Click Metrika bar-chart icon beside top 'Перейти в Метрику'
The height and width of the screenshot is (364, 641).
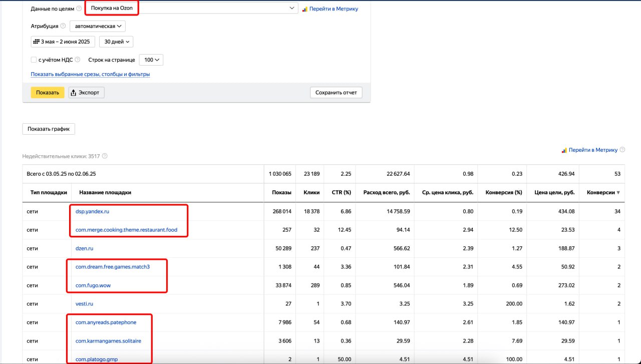pos(304,9)
